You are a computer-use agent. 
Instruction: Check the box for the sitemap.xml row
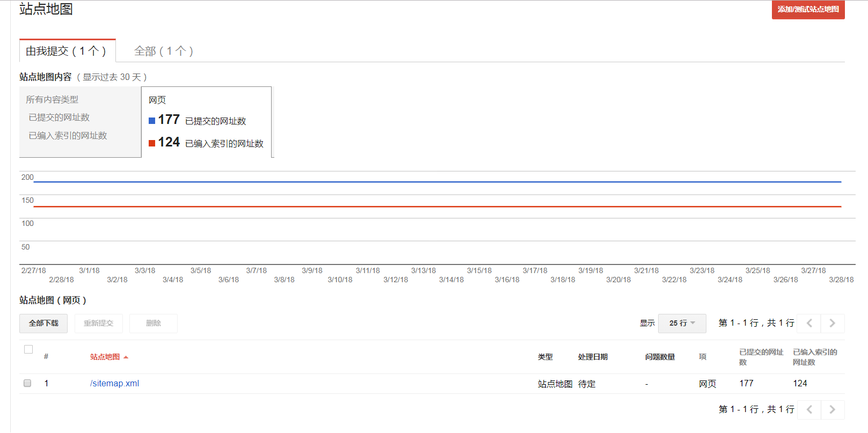pyautogui.click(x=27, y=383)
